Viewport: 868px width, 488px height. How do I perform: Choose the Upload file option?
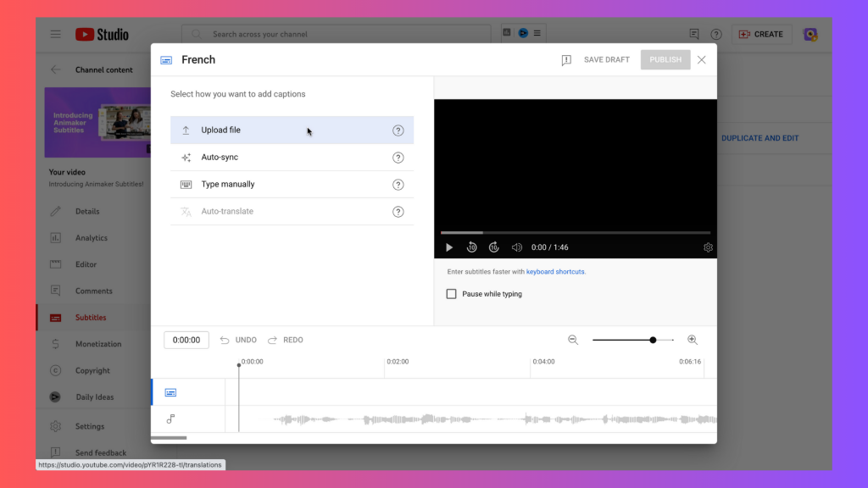[x=292, y=130]
